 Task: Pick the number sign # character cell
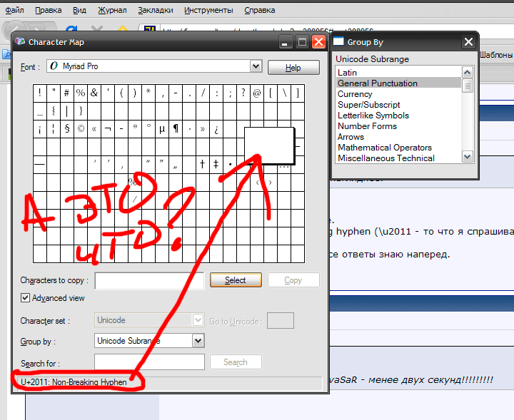click(x=67, y=93)
